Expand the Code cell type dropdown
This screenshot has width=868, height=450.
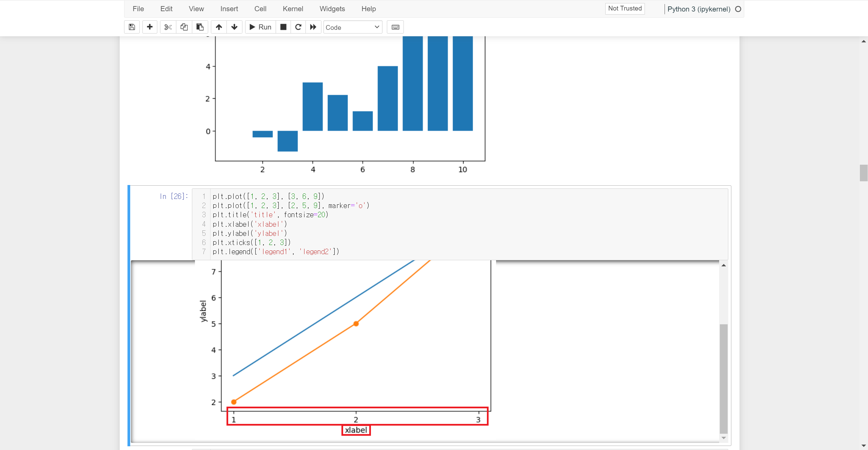pos(353,27)
